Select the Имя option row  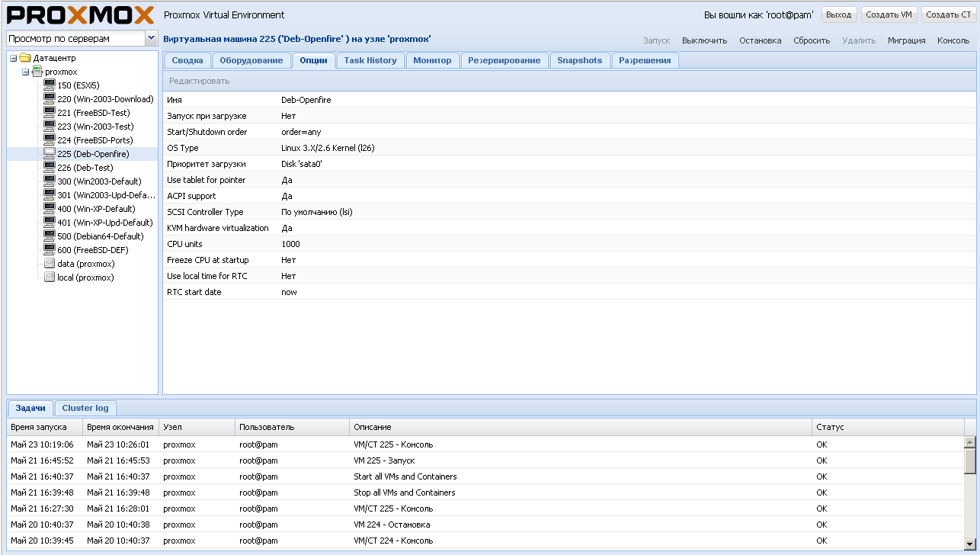coord(569,100)
